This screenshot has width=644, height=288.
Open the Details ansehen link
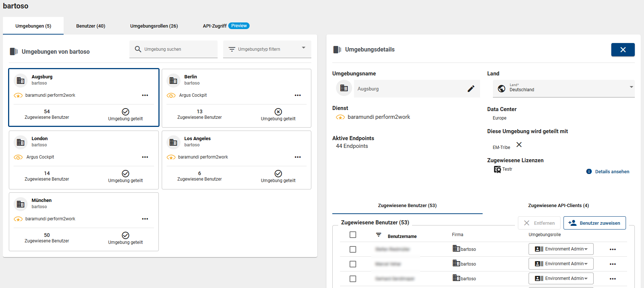coord(612,172)
